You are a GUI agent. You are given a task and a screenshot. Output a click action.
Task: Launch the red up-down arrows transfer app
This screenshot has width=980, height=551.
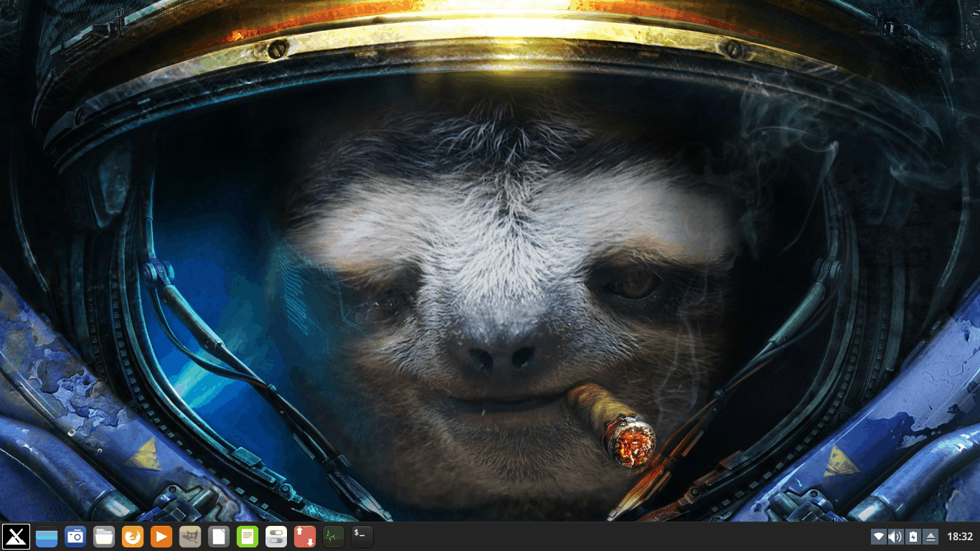tap(305, 537)
